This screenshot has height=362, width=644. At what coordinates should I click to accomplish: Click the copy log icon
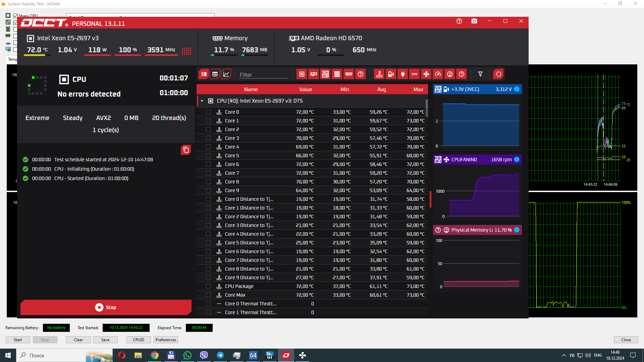[x=186, y=150]
